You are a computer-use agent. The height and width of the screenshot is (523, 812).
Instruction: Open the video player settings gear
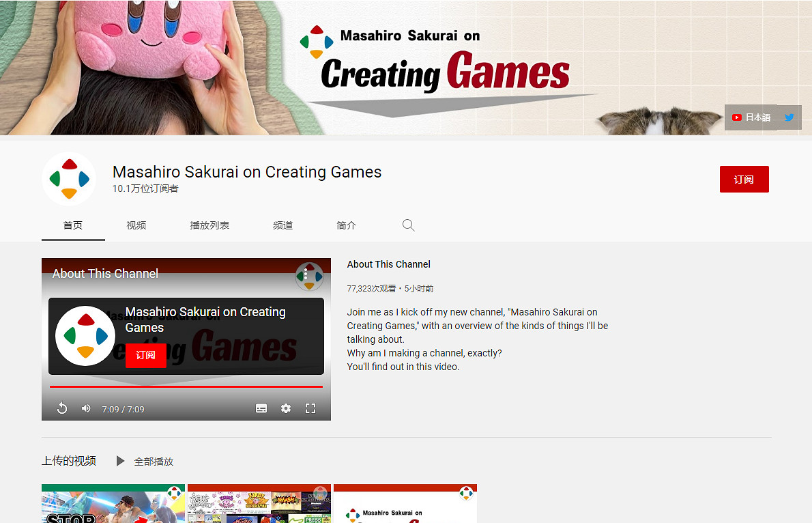point(286,408)
